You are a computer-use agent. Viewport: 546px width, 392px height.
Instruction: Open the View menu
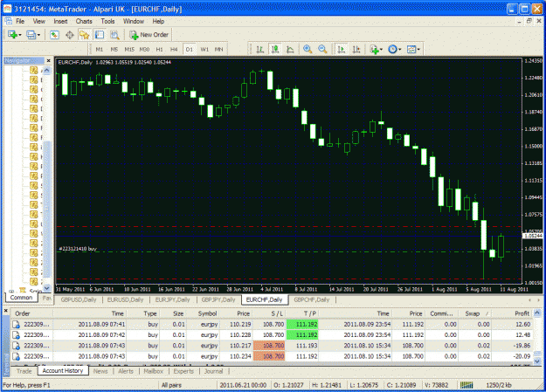point(39,21)
